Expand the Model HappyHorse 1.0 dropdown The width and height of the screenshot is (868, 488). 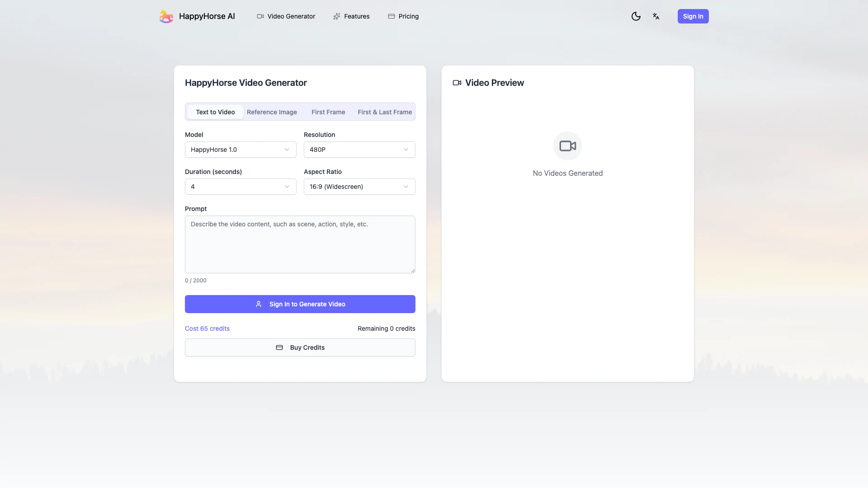tap(241, 150)
